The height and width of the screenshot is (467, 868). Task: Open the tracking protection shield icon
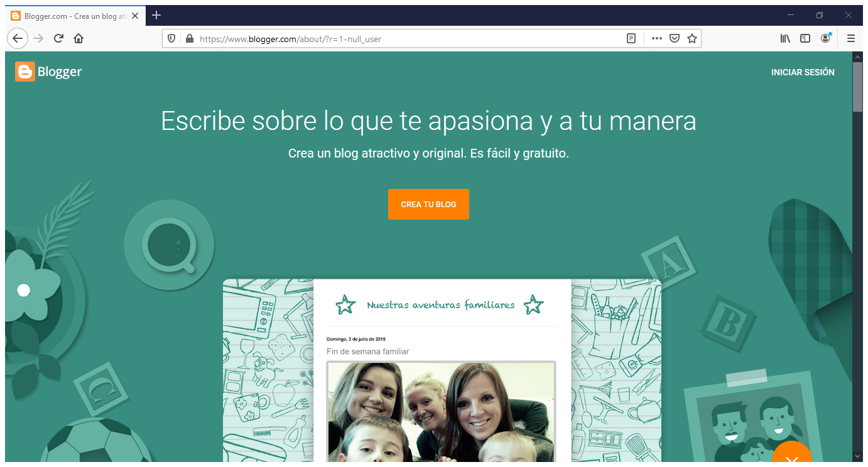point(171,38)
